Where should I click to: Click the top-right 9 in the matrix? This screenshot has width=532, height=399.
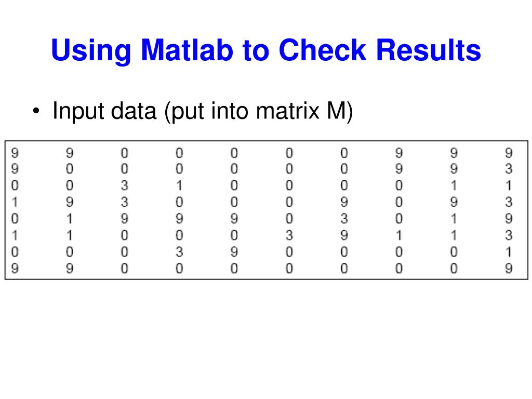tap(509, 153)
